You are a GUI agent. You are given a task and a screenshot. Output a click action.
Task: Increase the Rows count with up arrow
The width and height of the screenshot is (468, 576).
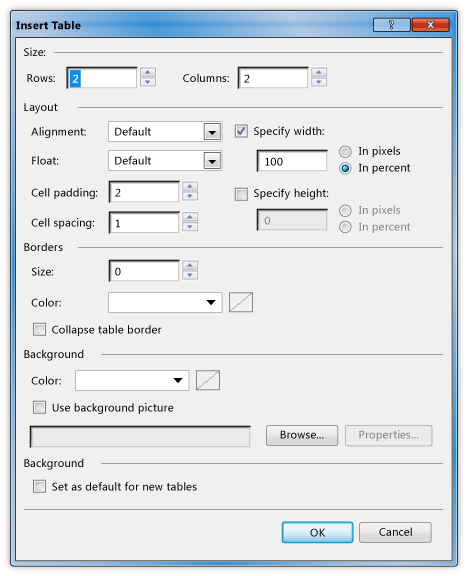pos(148,72)
